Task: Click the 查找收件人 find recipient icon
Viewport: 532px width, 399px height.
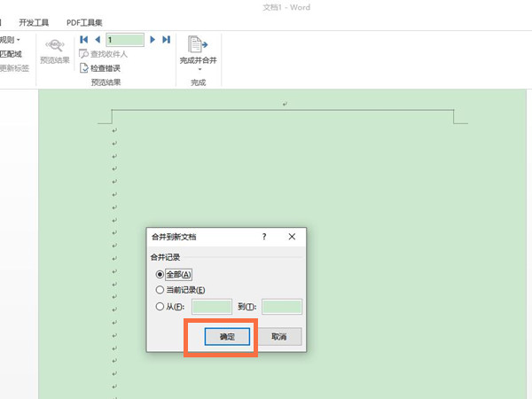Action: click(84, 54)
